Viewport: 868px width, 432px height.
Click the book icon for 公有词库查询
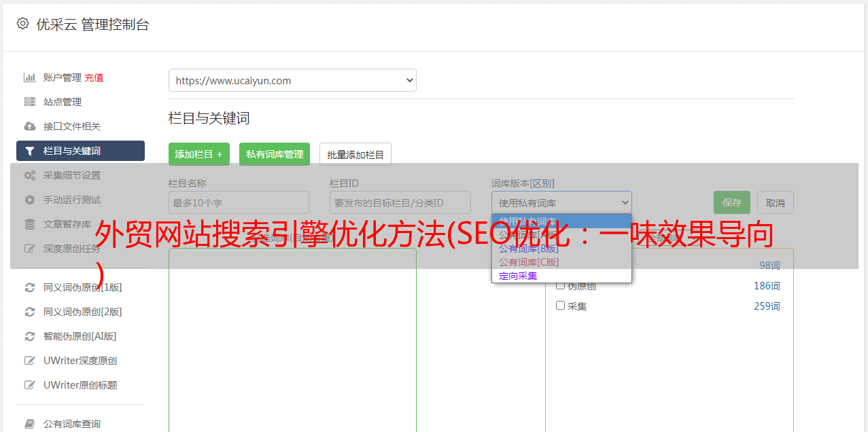29,424
